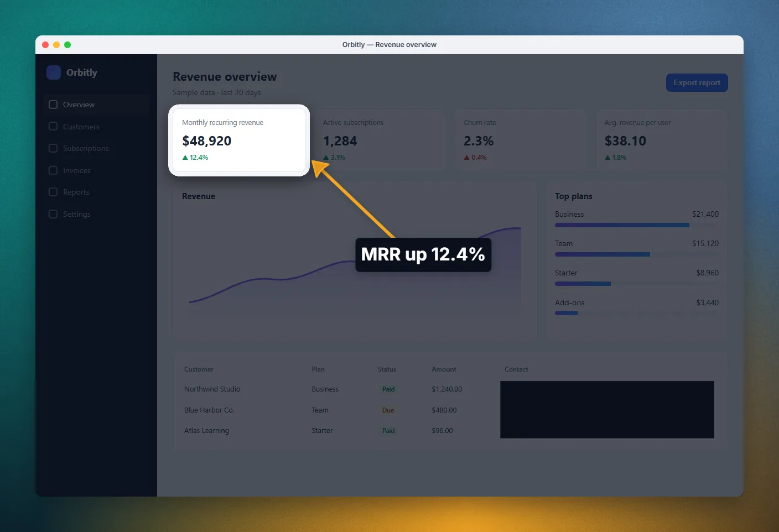Click the $1,240.00 amount cell
This screenshot has width=779, height=532.
click(447, 389)
